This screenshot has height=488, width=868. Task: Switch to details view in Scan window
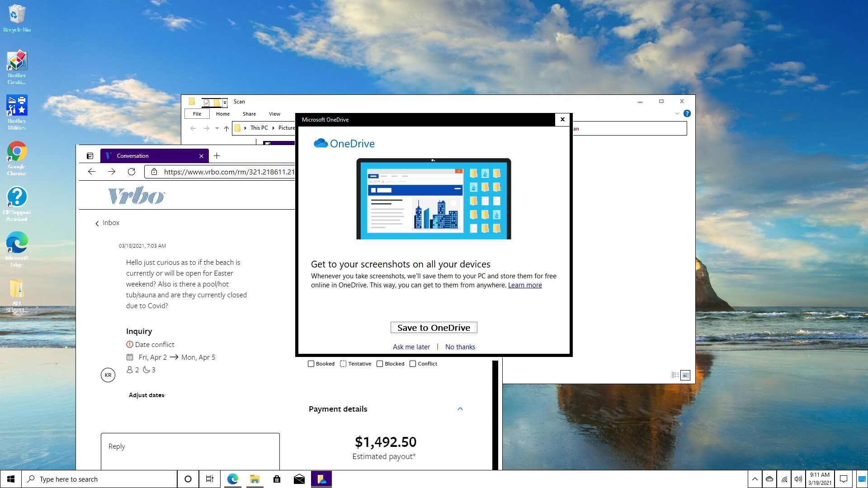tap(675, 375)
